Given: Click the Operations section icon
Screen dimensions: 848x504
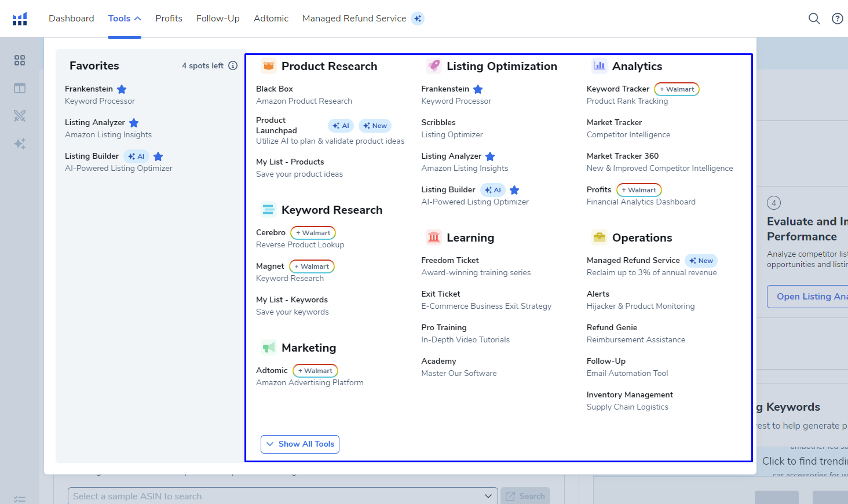Looking at the screenshot, I should [x=599, y=238].
